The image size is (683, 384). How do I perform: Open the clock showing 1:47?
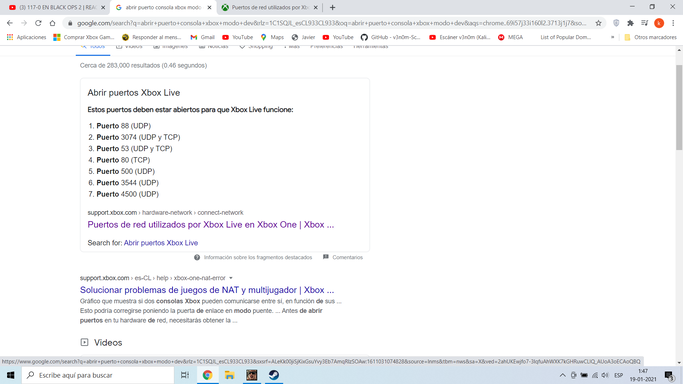pos(642,375)
